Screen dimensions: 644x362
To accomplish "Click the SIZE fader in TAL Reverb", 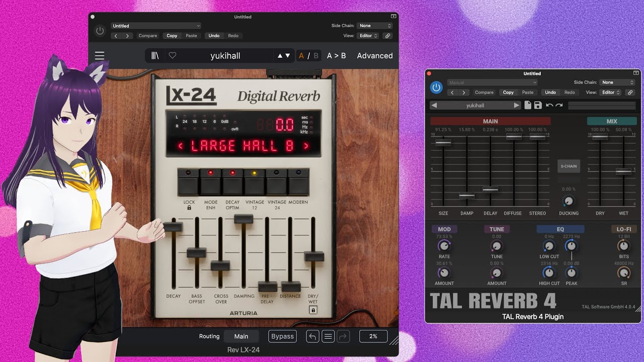I will (443, 143).
